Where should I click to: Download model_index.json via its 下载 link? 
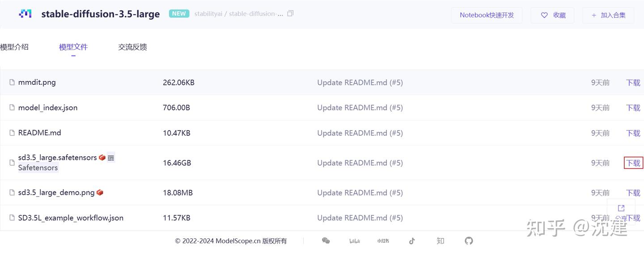click(633, 108)
